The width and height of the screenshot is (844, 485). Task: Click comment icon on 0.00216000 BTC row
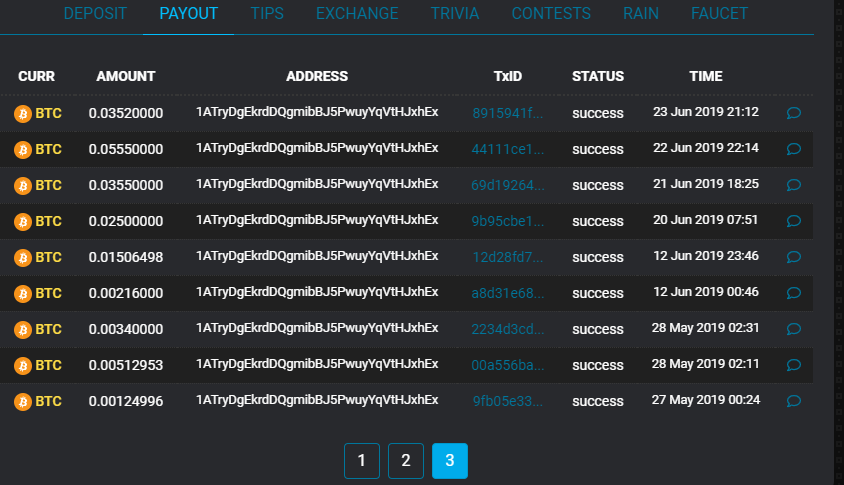[x=794, y=293]
